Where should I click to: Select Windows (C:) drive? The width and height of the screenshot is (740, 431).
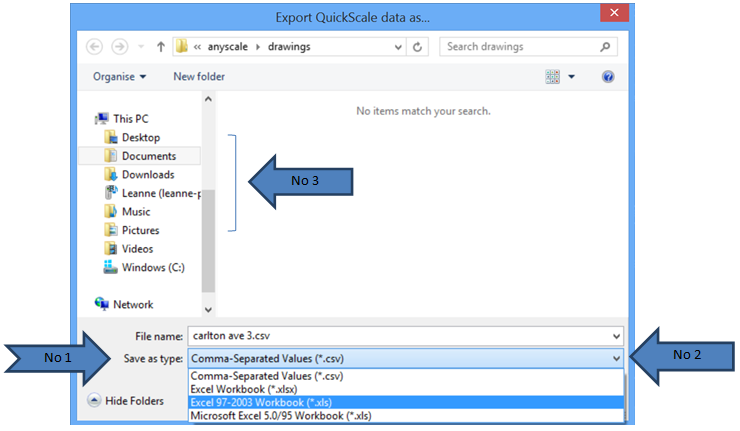point(153,267)
